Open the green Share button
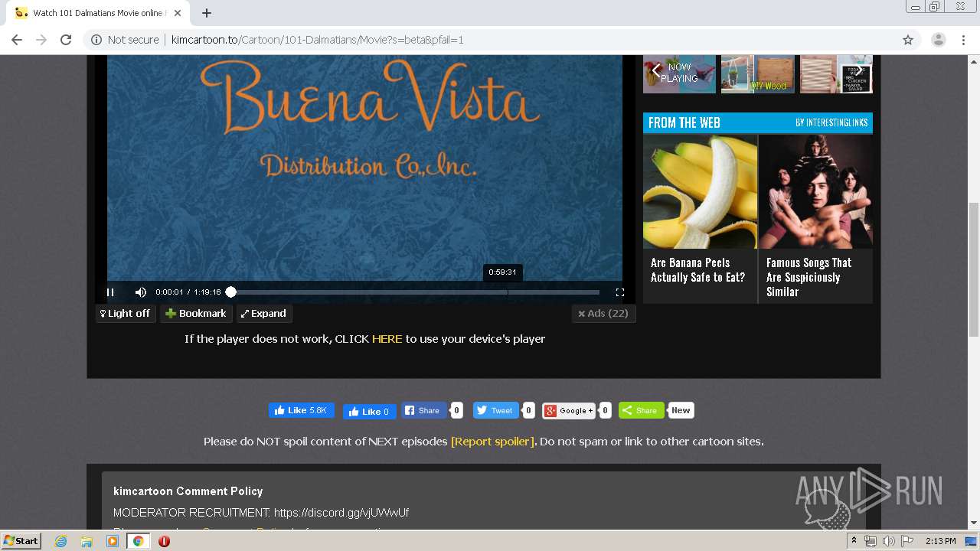The image size is (980, 551). [641, 410]
